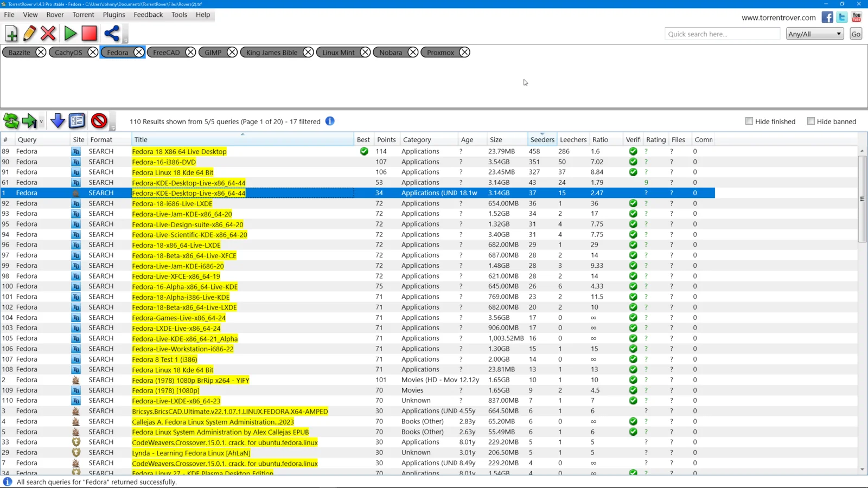Remove the Bazzite rover tag
Screen dimensions: 868x488
(41, 52)
